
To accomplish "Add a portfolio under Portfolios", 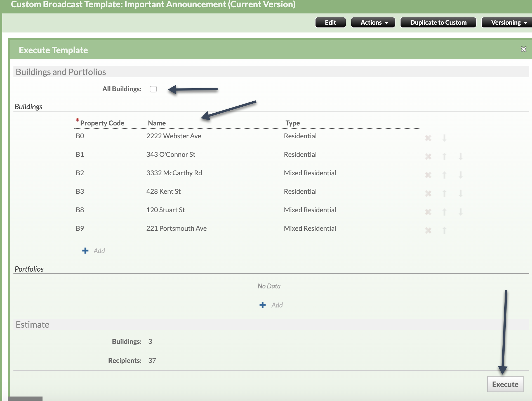I will (x=263, y=305).
